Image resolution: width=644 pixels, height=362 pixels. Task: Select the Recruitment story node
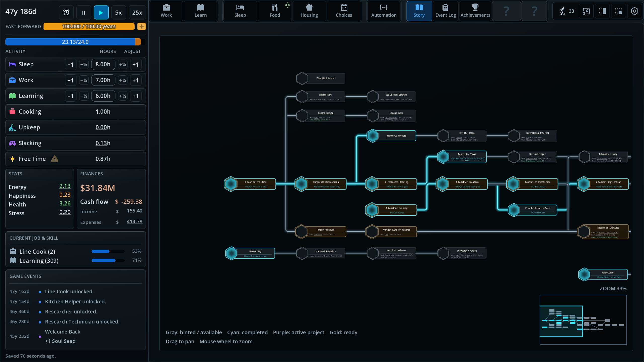[x=603, y=274]
